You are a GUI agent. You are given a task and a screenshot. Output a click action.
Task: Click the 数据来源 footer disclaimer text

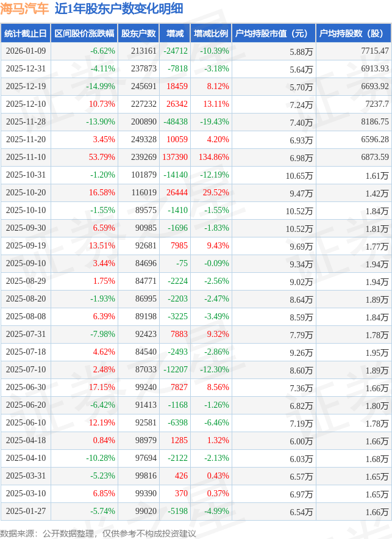98,533
